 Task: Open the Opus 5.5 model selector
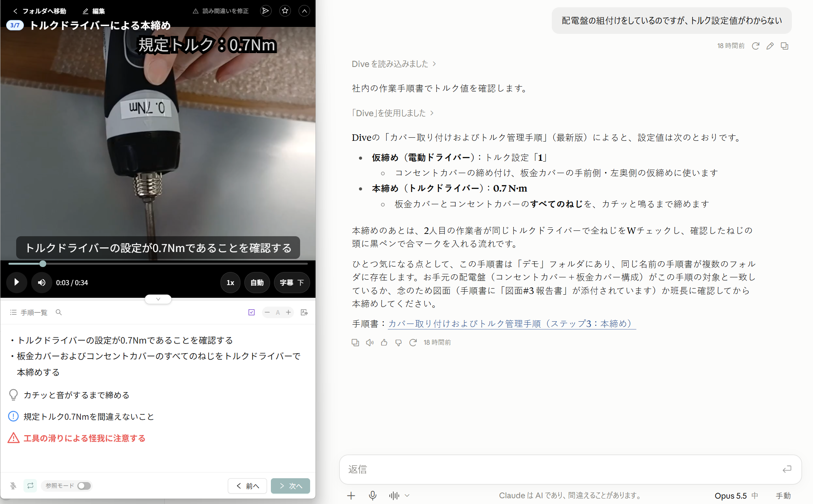tap(736, 496)
